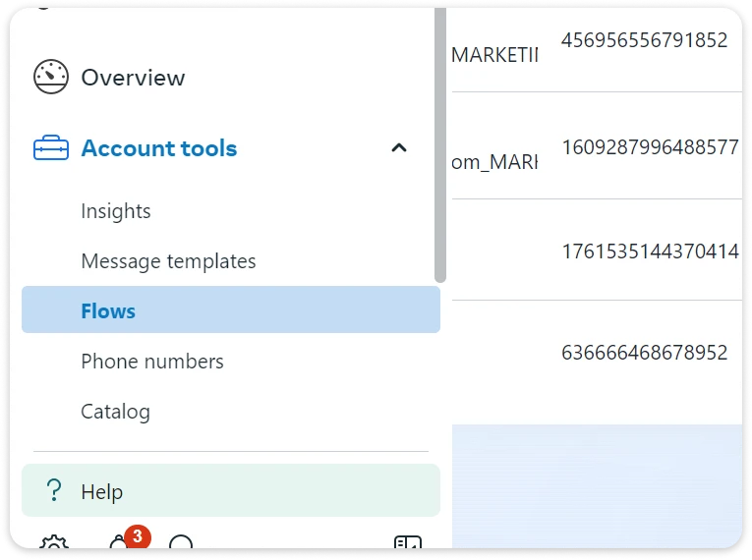
Task: Click the Help button text
Action: point(102,491)
